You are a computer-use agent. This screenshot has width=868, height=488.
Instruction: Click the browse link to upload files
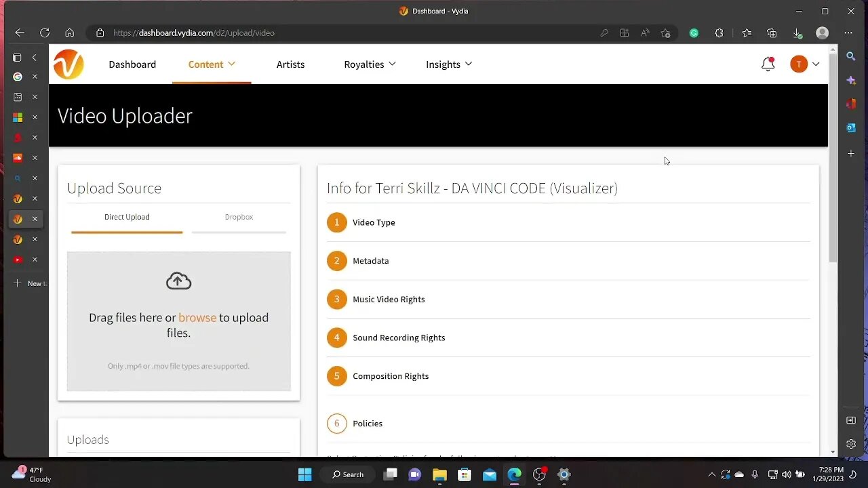point(197,317)
